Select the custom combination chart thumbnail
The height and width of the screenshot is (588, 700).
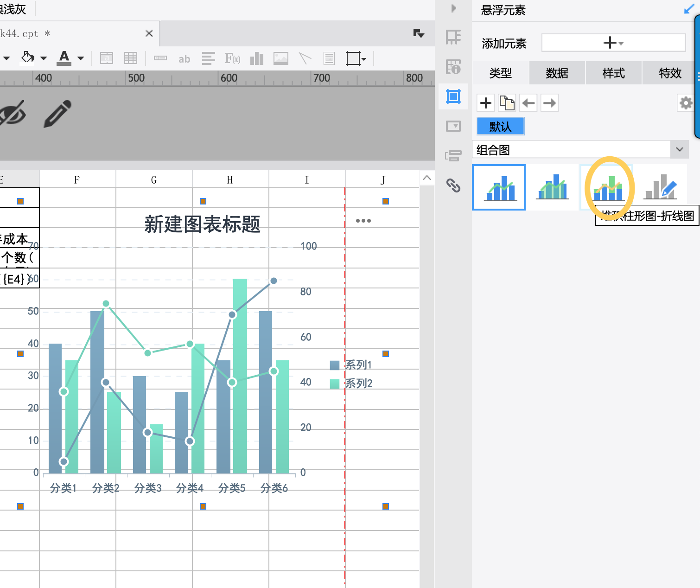pyautogui.click(x=662, y=187)
